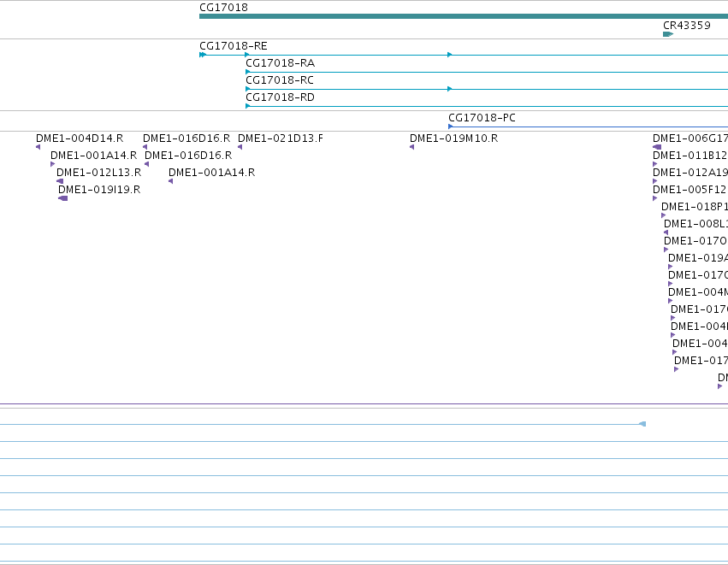Click the left-pointing arrow under DME1-008L
Screen dimensions: 728x565
pyautogui.click(x=666, y=232)
